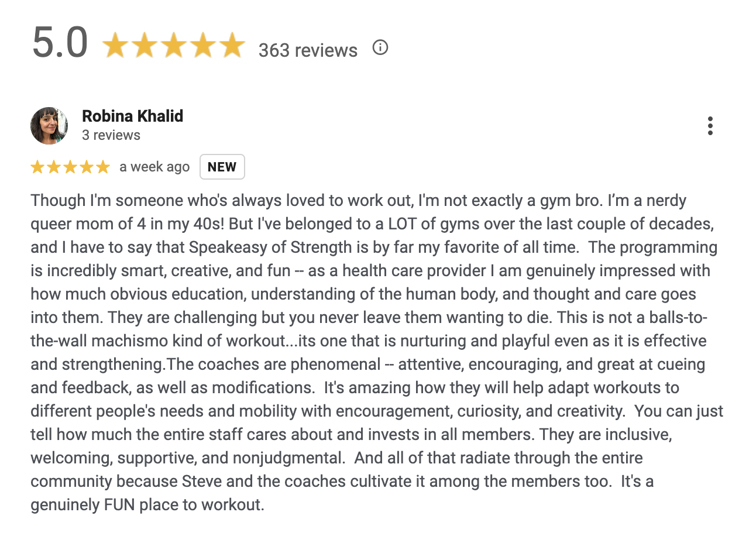Viewport: 756px width, 543px height.
Task: Click the "a week ago" timestamp
Action: [x=154, y=167]
